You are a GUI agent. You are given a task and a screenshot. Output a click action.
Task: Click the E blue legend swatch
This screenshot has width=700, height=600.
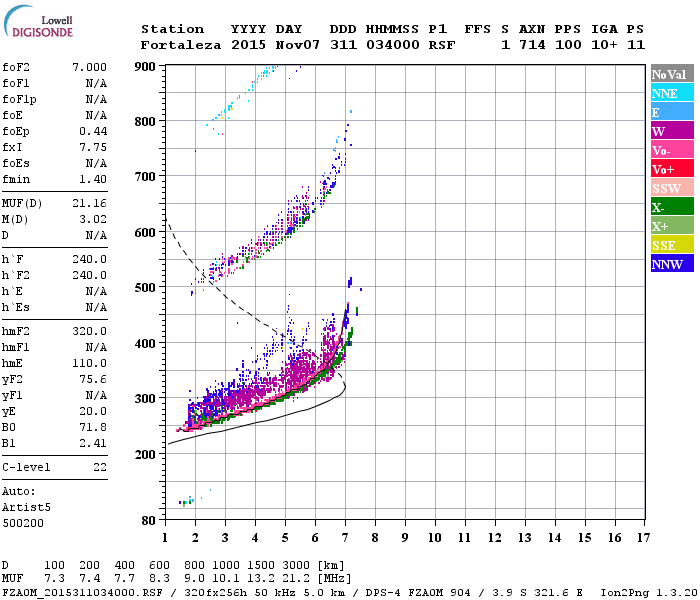(x=672, y=112)
